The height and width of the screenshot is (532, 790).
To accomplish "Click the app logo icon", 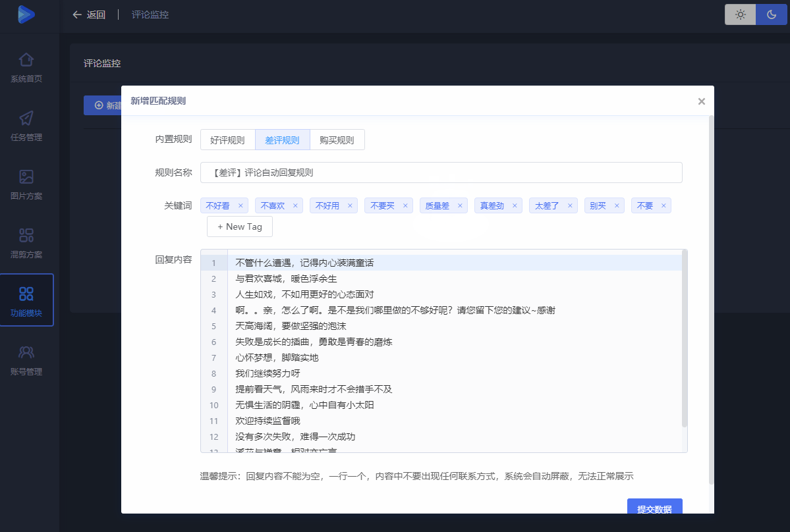I will tap(26, 14).
